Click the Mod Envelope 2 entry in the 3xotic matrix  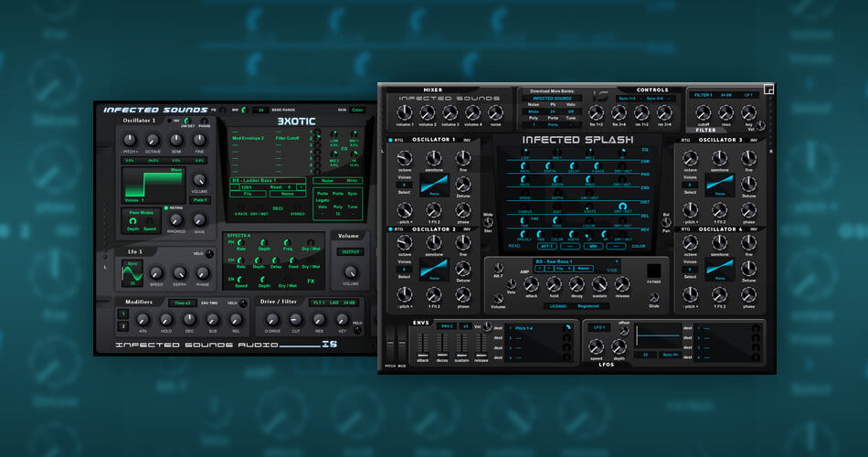coord(248,139)
